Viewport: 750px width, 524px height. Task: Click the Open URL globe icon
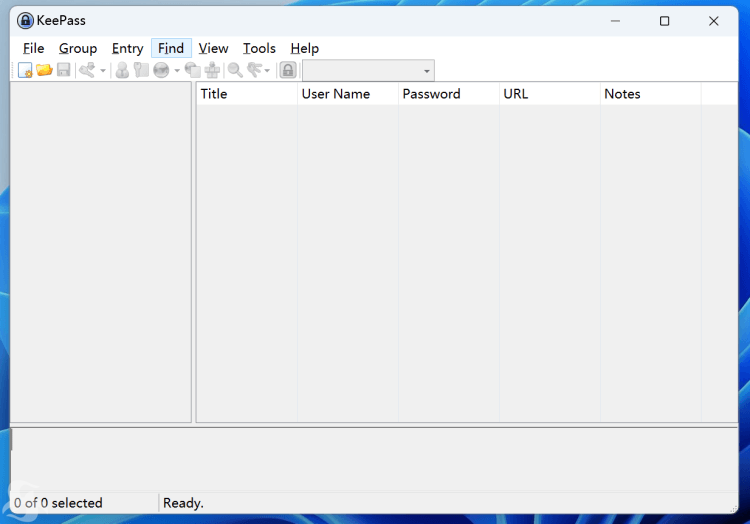161,70
